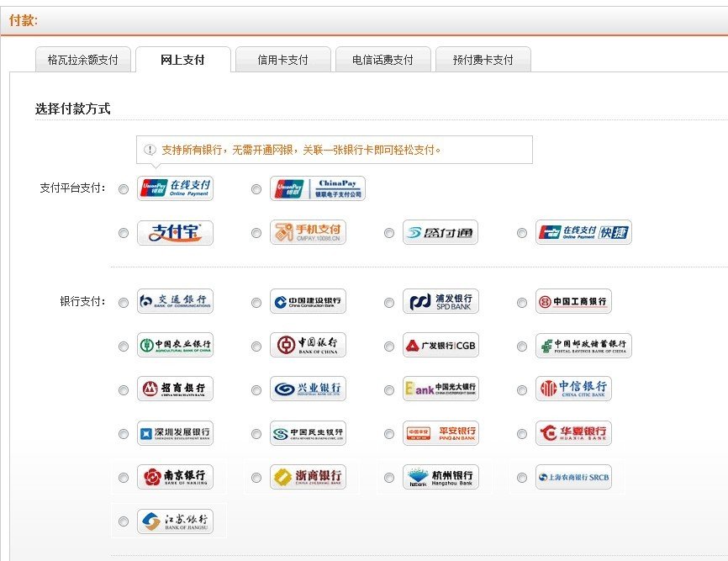Click the 江苏银行 bank logo
The image size is (728, 561).
[x=175, y=521]
